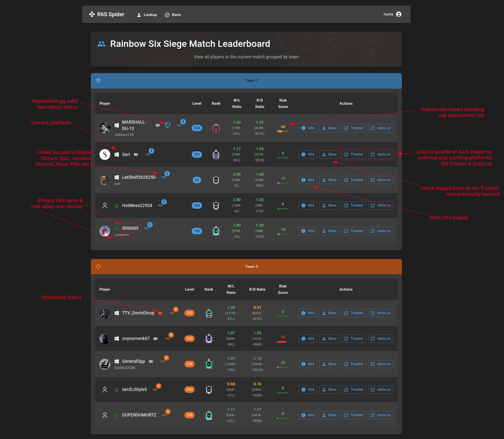Image resolution: width=504 pixels, height=439 pixels.
Task: Open stats.cc profile for GeneralOpp
Action: tap(381, 364)
